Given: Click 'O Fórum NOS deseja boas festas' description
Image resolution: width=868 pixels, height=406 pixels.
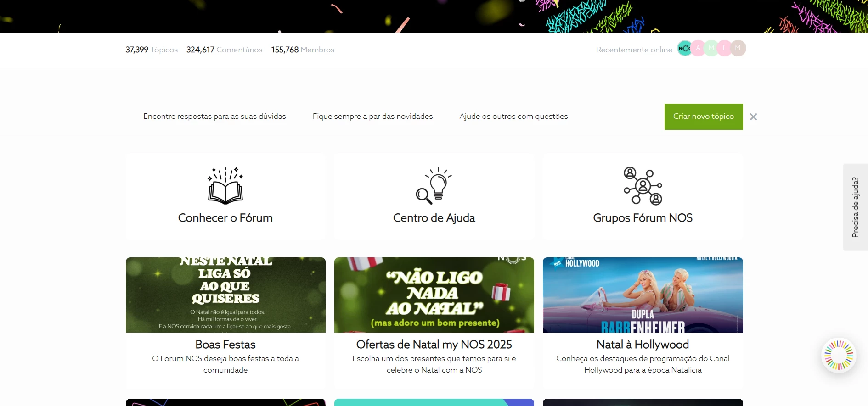Looking at the screenshot, I should tap(225, 364).
